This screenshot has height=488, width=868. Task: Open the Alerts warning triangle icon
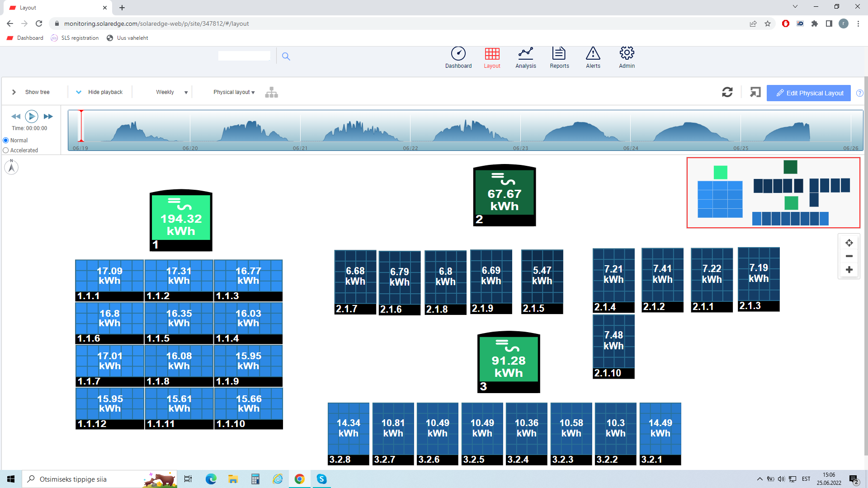(593, 54)
